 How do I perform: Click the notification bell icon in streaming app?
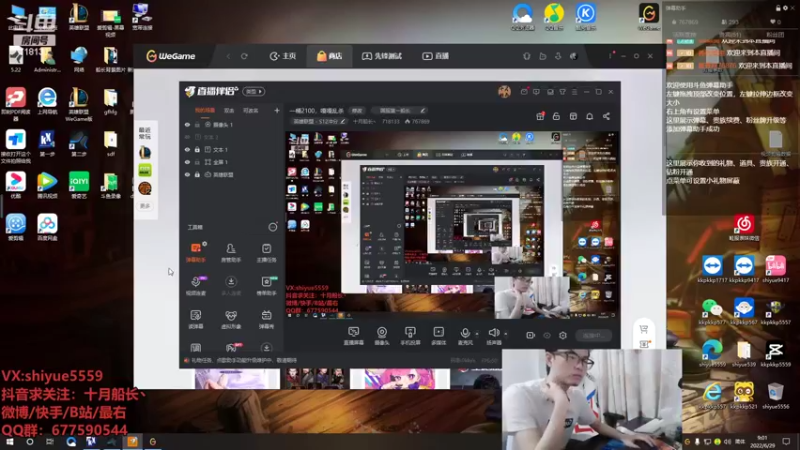click(589, 116)
